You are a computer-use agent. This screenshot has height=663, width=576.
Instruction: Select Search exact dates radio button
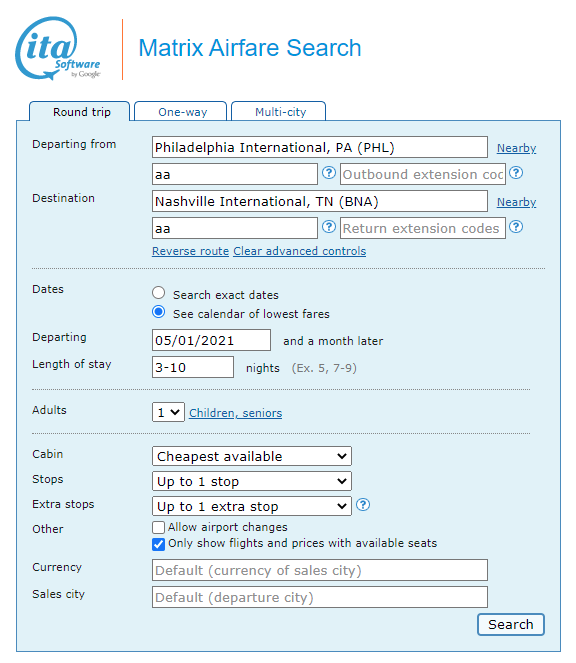159,293
